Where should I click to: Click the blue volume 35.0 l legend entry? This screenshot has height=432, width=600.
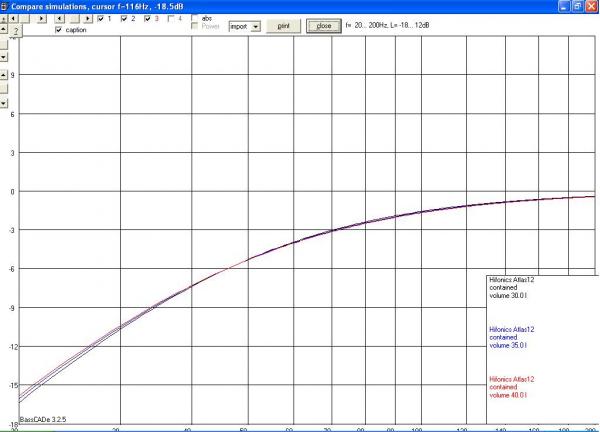(515, 337)
